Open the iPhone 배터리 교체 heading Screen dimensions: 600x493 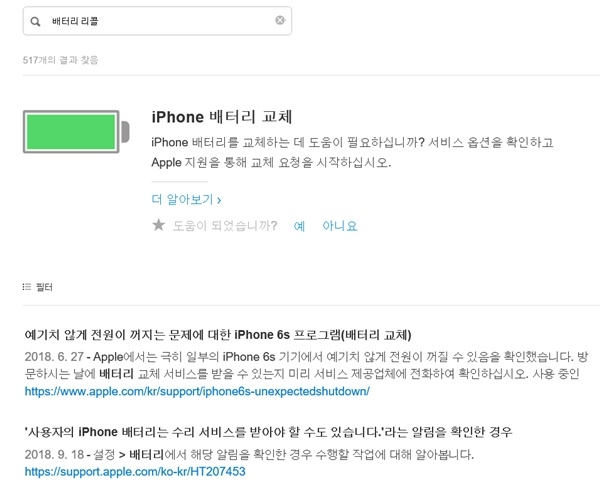click(x=222, y=117)
